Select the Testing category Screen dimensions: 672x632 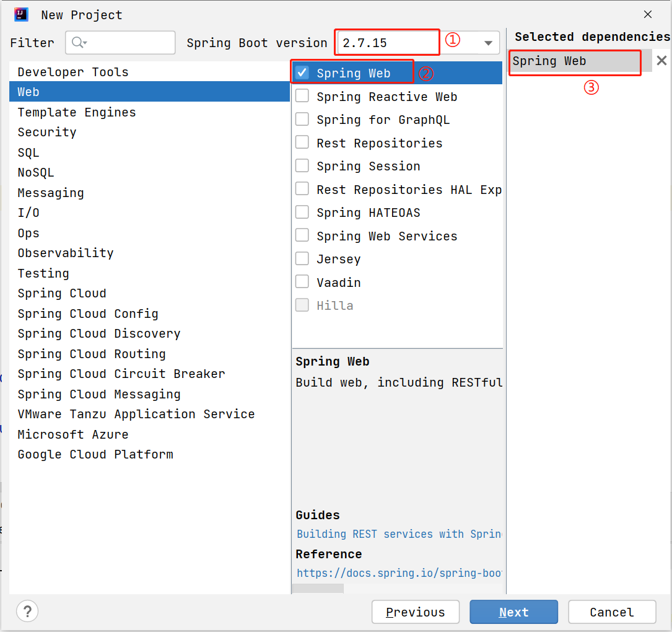[x=149, y=273]
